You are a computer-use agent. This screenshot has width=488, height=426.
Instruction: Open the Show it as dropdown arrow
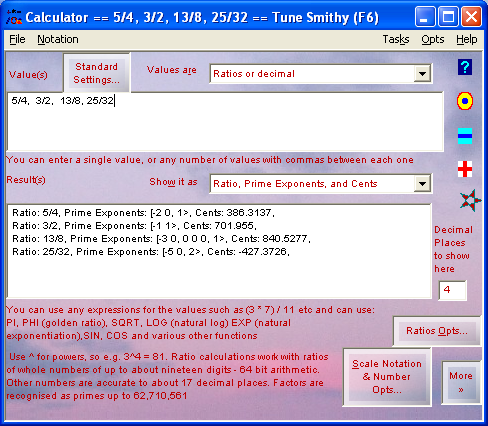[x=422, y=184]
